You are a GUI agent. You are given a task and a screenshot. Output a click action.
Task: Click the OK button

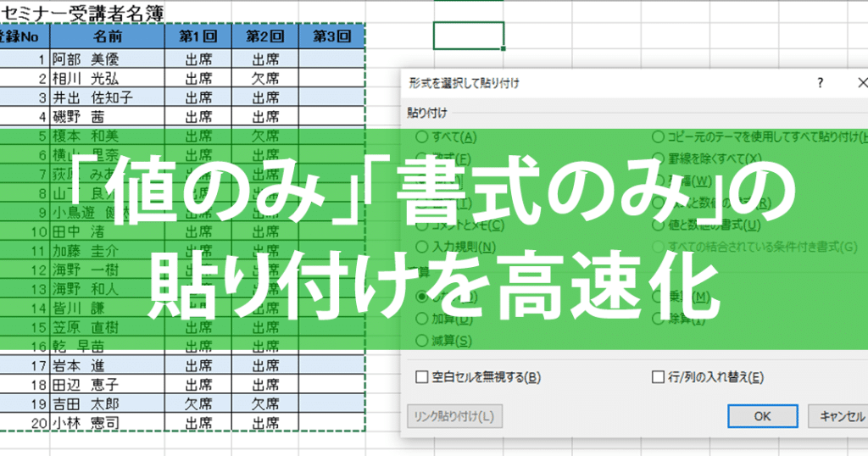tap(762, 416)
